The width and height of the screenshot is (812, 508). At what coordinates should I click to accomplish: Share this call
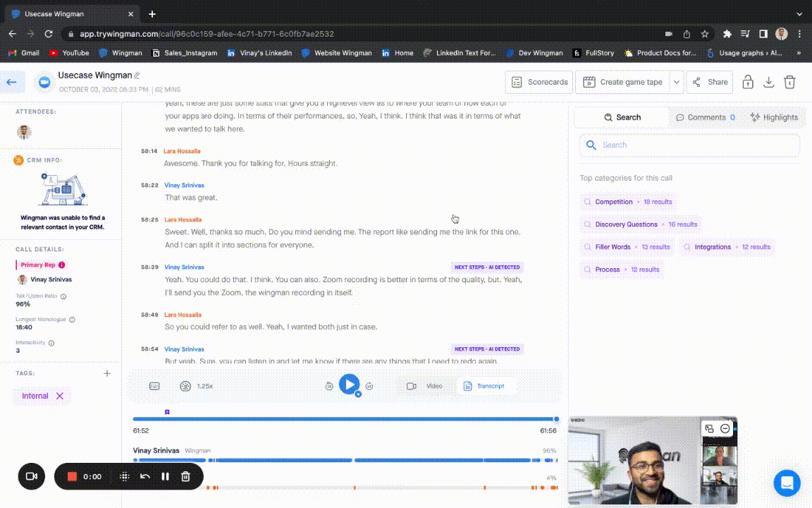point(710,82)
